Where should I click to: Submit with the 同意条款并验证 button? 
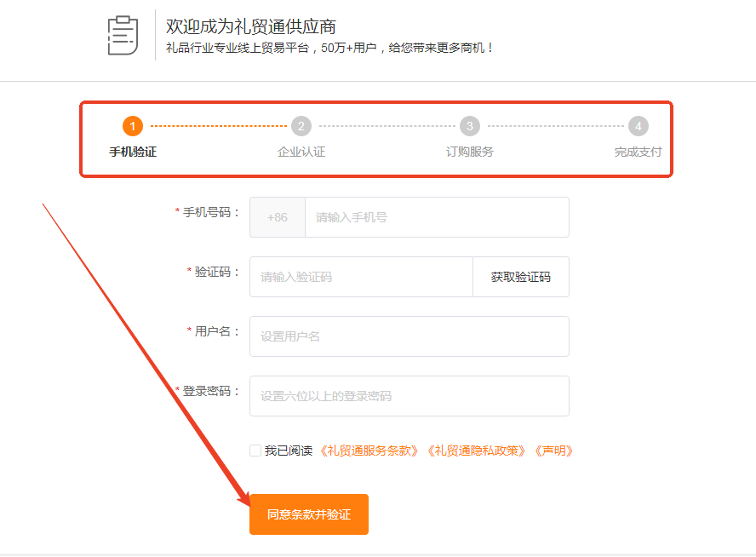click(309, 514)
